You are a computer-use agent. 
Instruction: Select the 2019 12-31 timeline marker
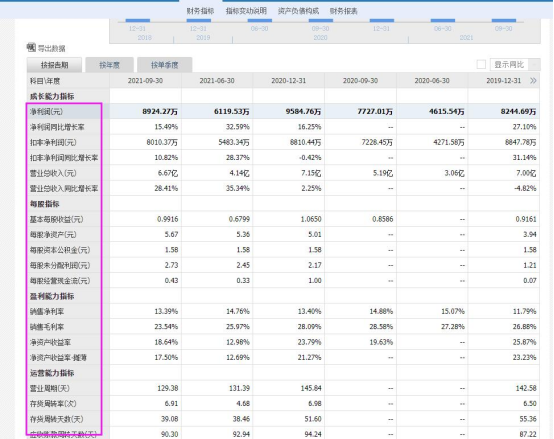click(199, 20)
